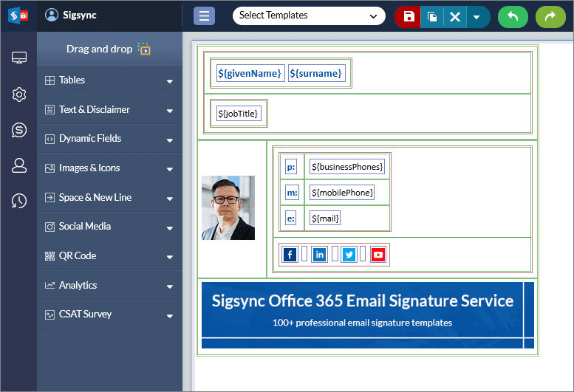The width and height of the screenshot is (574, 392).
Task: Open the QR Code panel item
Action: (x=109, y=256)
